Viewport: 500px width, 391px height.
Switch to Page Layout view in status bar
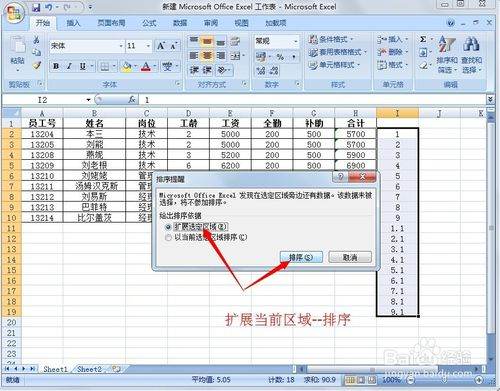click(361, 380)
